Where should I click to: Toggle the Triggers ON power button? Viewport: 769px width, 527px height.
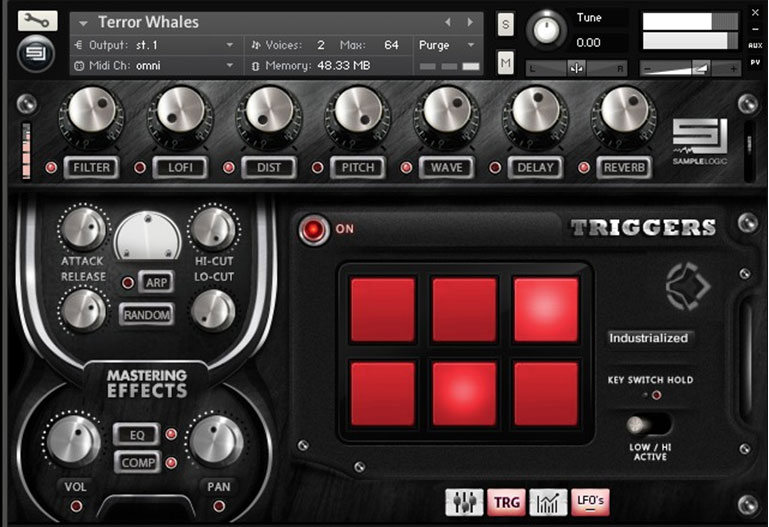point(314,229)
